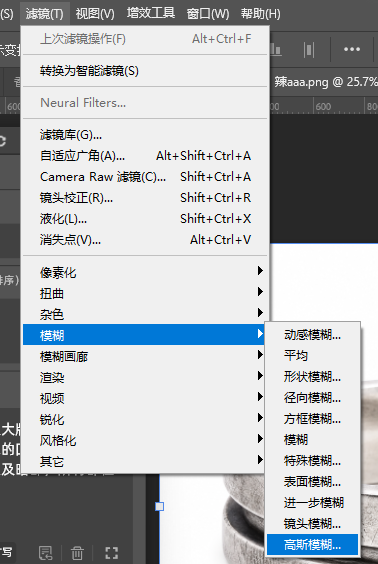Open the 视图(V) menu
Image resolution: width=378 pixels, height=564 pixels.
(95, 14)
